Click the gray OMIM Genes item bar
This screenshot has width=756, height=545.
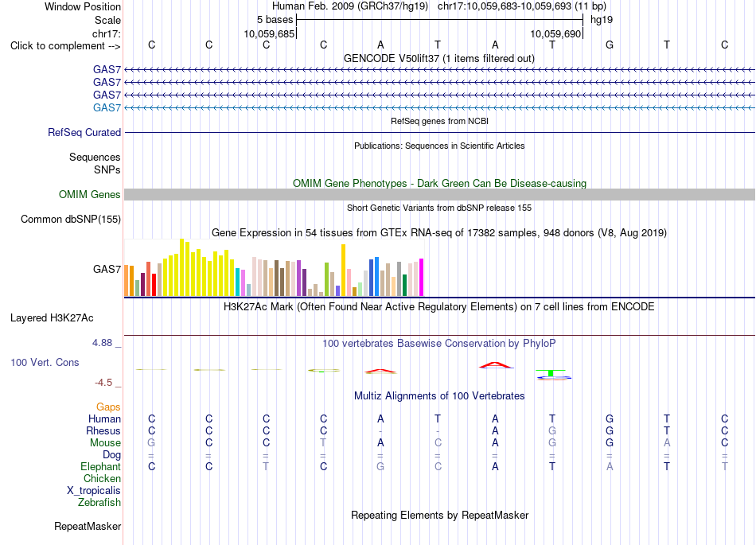(x=439, y=195)
